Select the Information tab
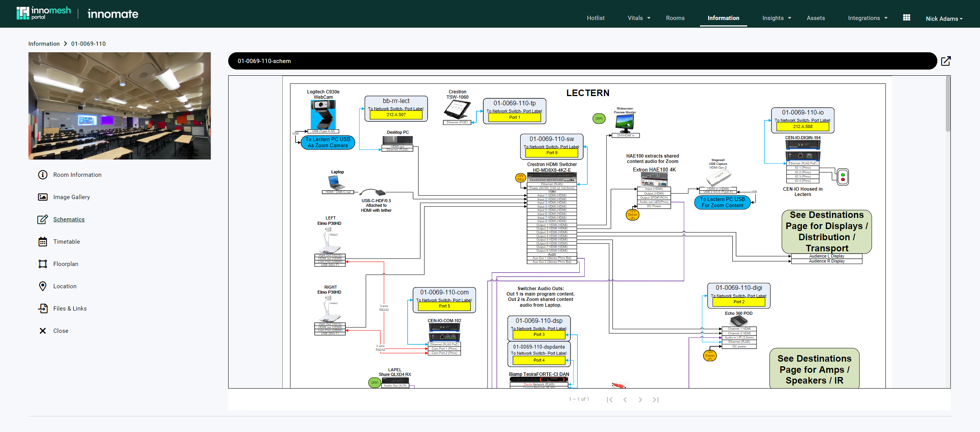980x432 pixels. coord(723,18)
